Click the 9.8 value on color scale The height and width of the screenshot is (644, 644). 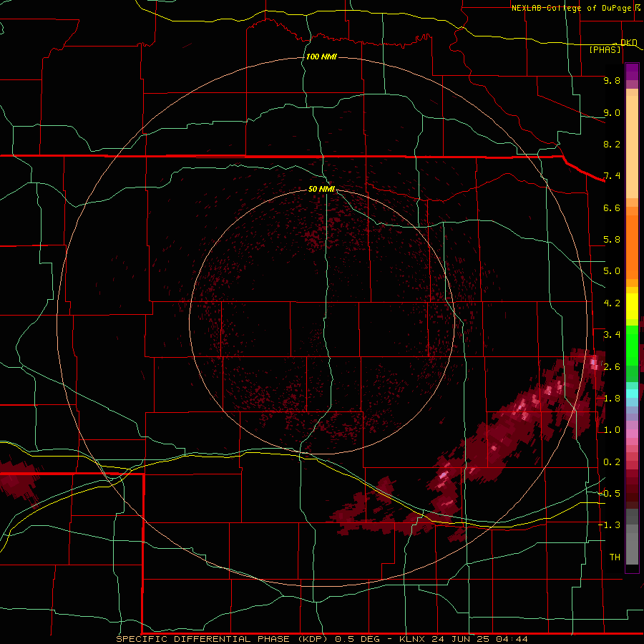[612, 80]
